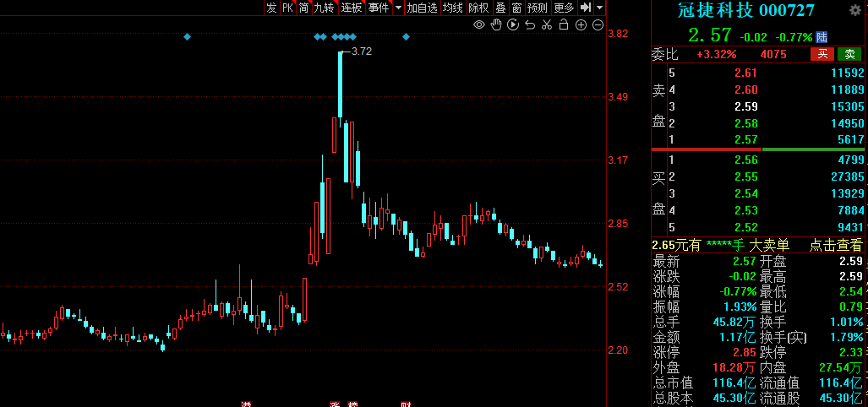Open the dropdown arrow after 事件
Viewport: 868px width, 407px height.
[x=399, y=8]
